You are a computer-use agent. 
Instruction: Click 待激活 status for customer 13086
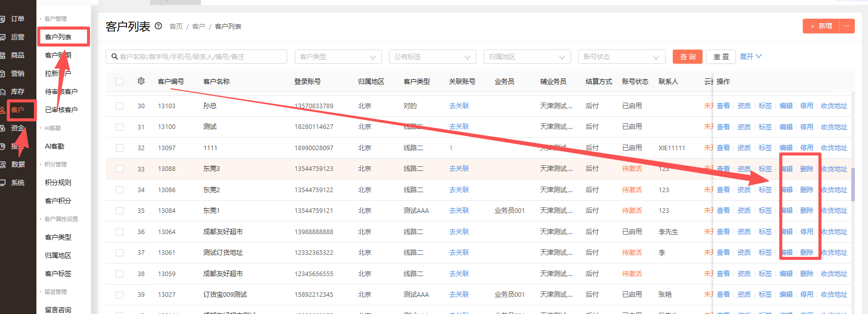[x=632, y=190]
